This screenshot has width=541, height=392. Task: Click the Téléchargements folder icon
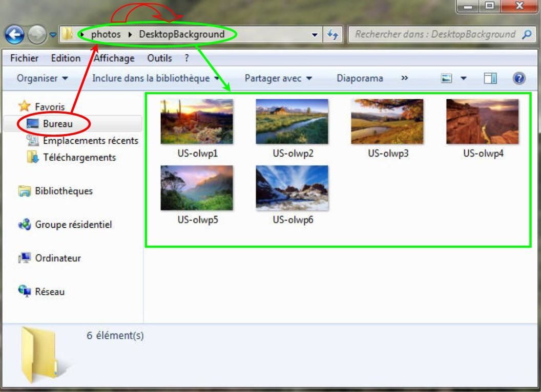tap(32, 157)
